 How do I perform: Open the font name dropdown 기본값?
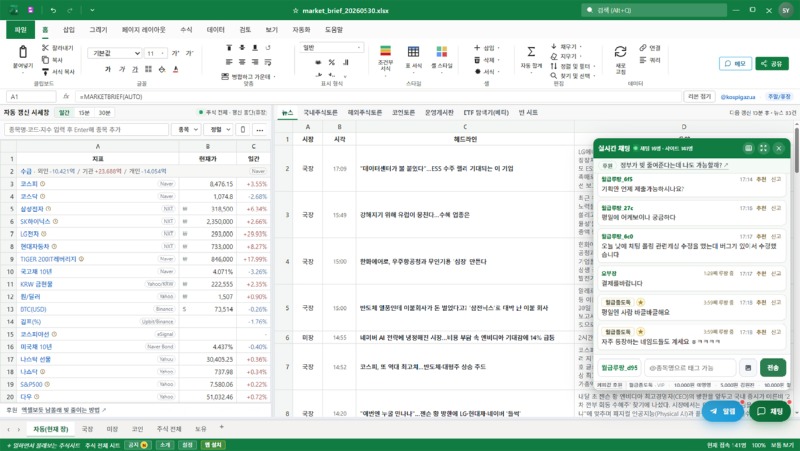click(115, 53)
